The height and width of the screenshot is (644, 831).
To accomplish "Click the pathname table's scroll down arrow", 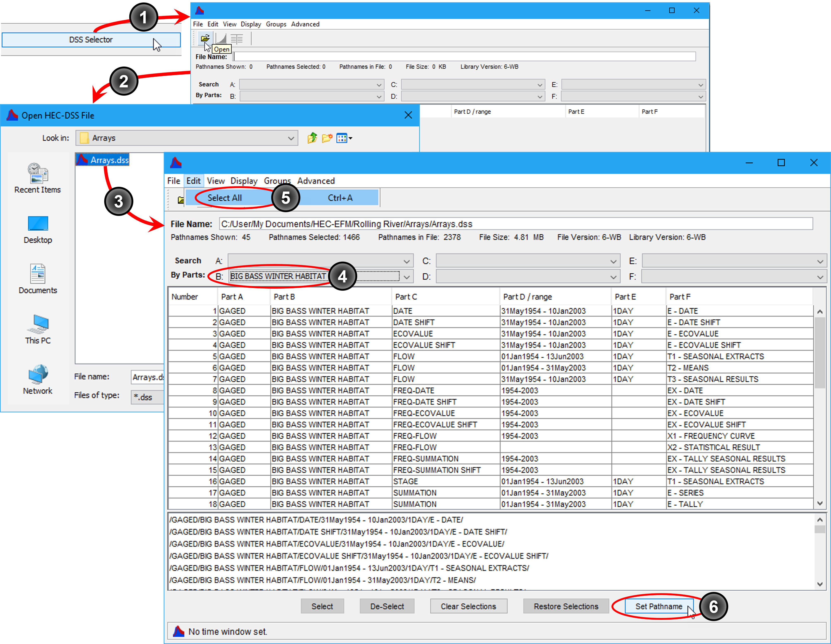I will [820, 503].
